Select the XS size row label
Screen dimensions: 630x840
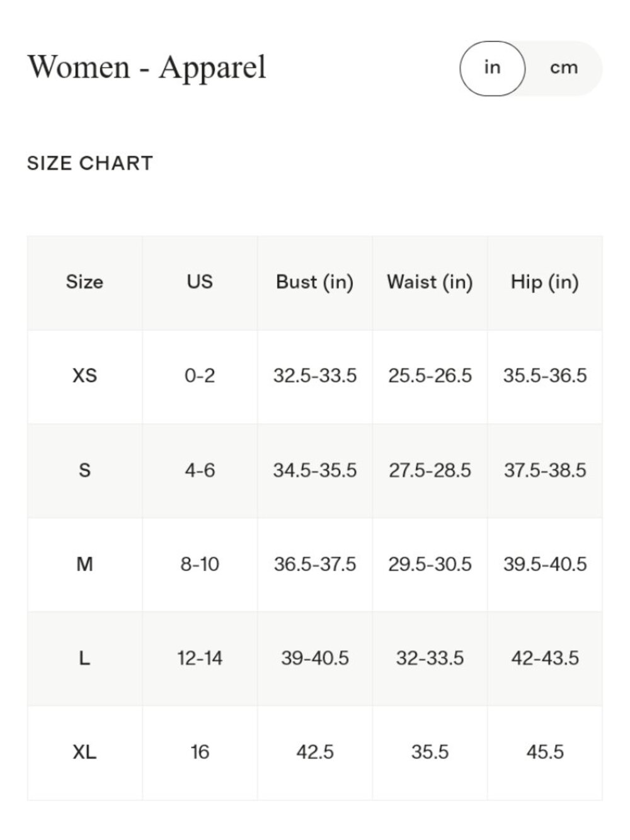(84, 376)
